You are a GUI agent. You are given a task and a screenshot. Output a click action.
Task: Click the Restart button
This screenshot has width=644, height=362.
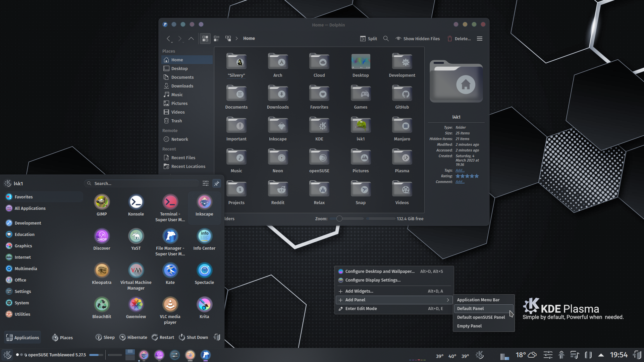click(x=163, y=337)
